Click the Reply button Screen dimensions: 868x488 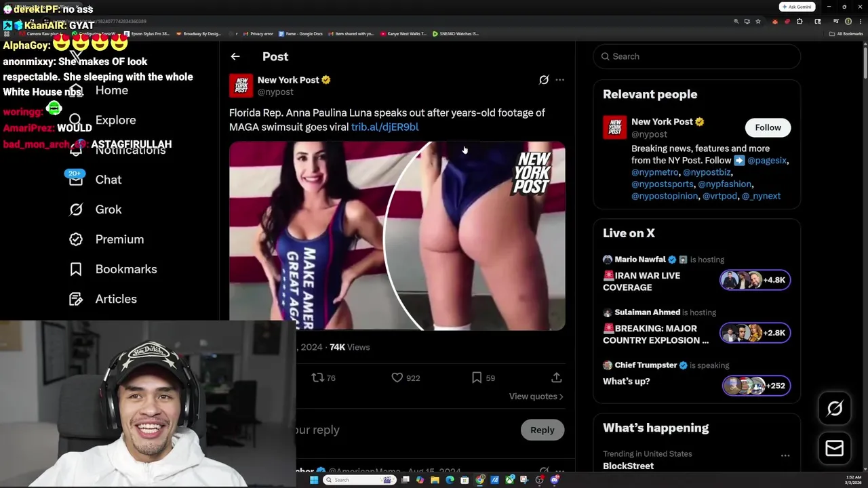click(542, 430)
